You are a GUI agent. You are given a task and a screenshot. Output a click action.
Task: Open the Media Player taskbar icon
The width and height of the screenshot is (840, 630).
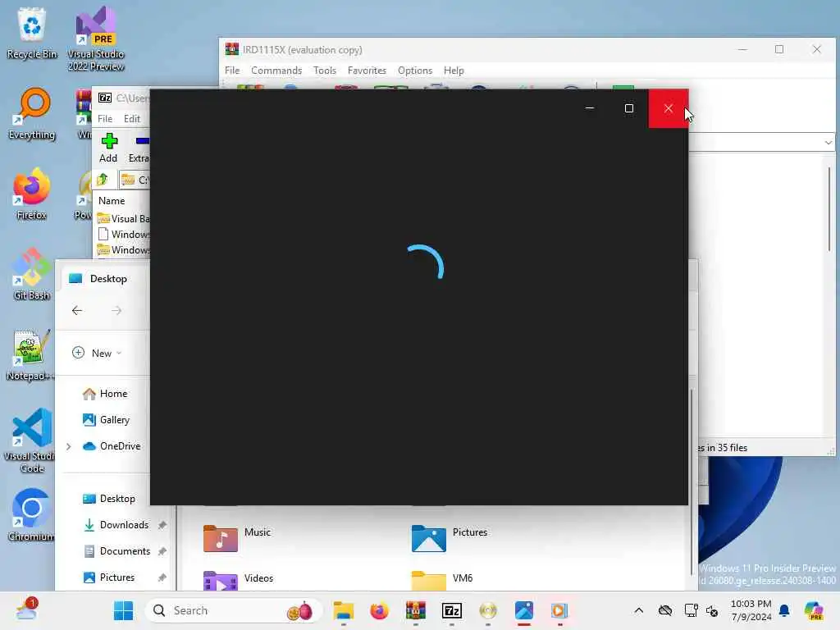coord(559,610)
